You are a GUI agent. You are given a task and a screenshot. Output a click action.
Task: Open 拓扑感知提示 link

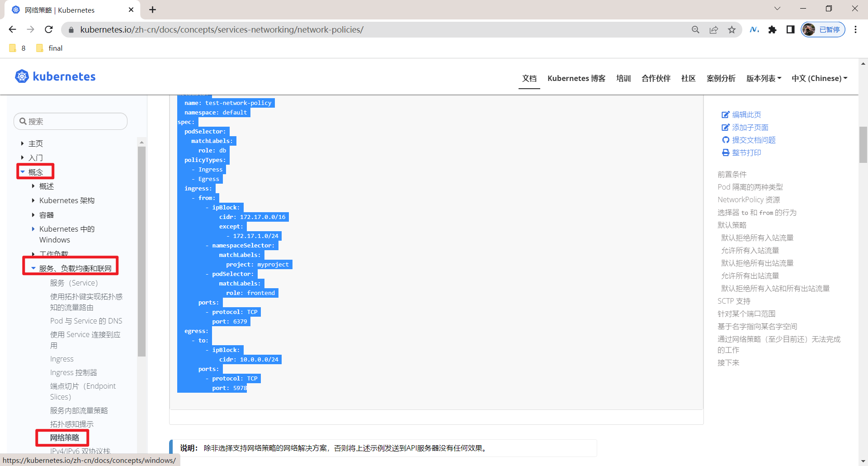71,424
